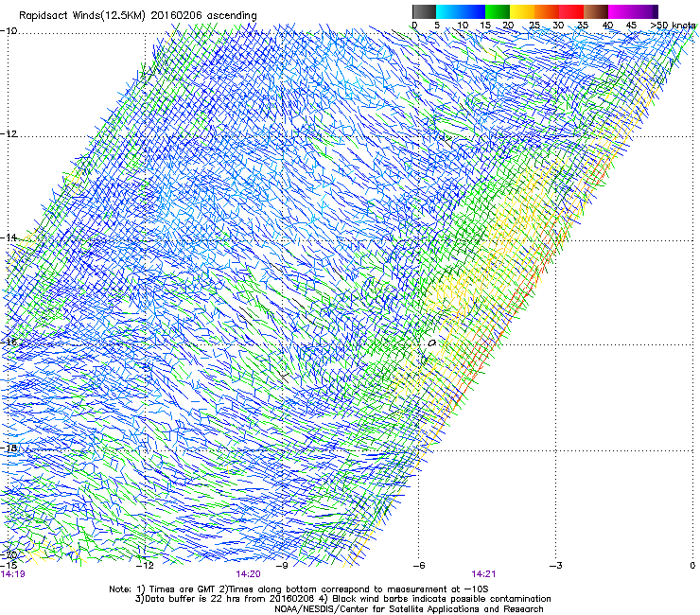This screenshot has width=700, height=615.
Task: Click the orange 25-30 knots legend swatch
Action: click(547, 11)
